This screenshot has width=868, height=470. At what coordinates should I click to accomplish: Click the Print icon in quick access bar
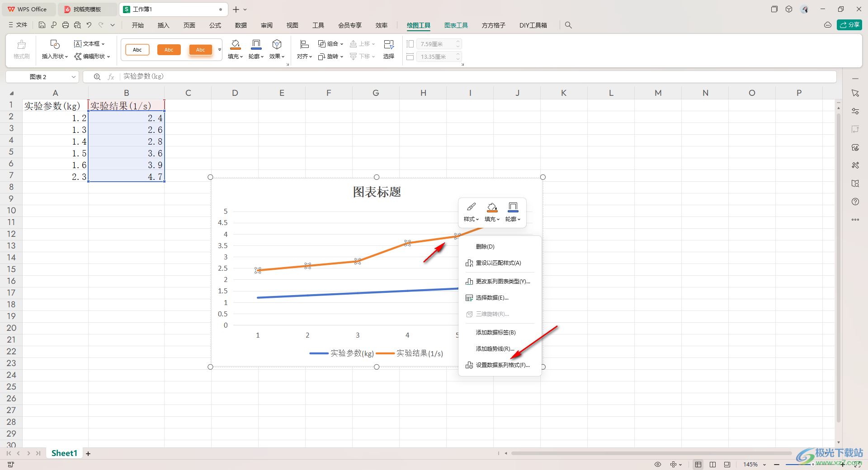click(66, 25)
